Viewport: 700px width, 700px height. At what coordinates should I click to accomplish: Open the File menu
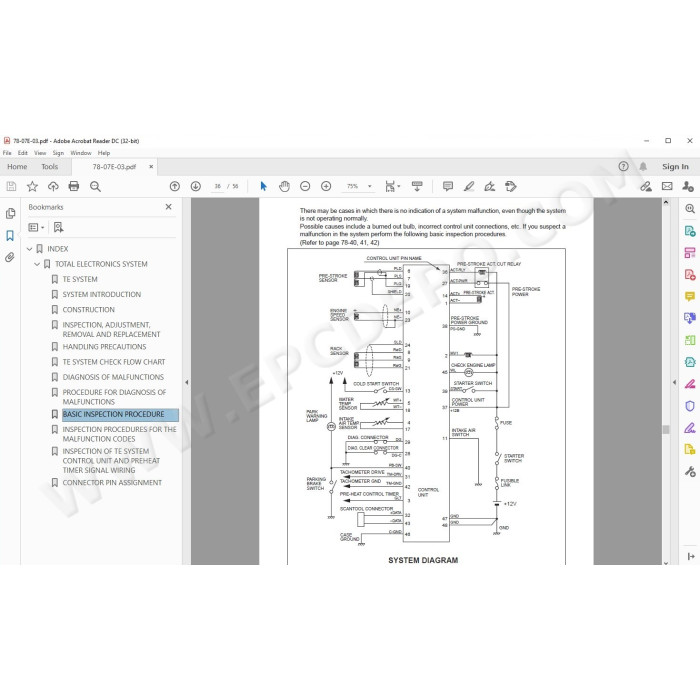tap(7, 153)
